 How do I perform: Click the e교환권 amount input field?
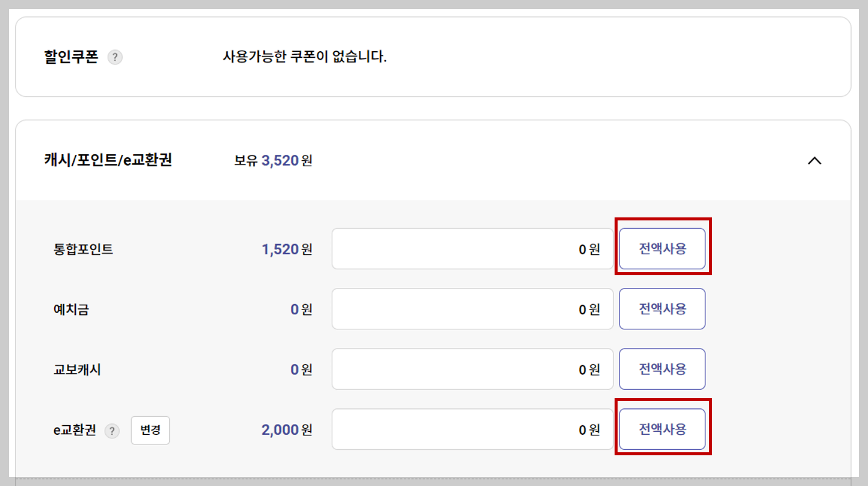[x=473, y=429]
